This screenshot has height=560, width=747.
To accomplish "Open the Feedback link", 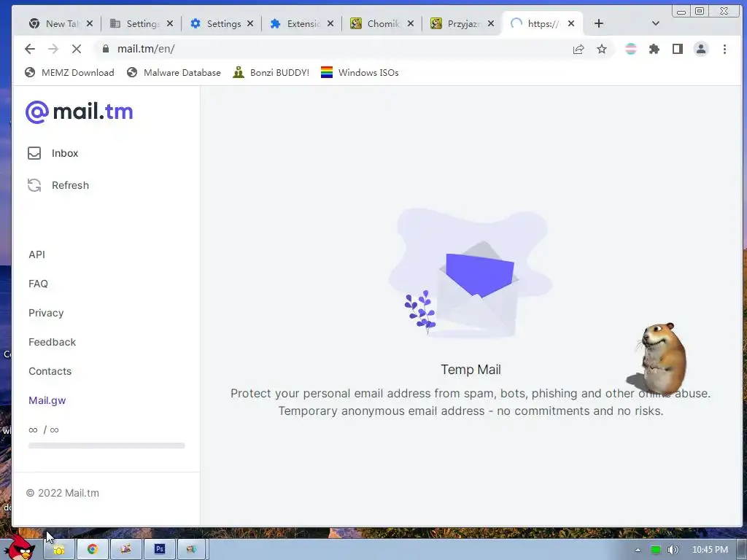I will click(53, 342).
